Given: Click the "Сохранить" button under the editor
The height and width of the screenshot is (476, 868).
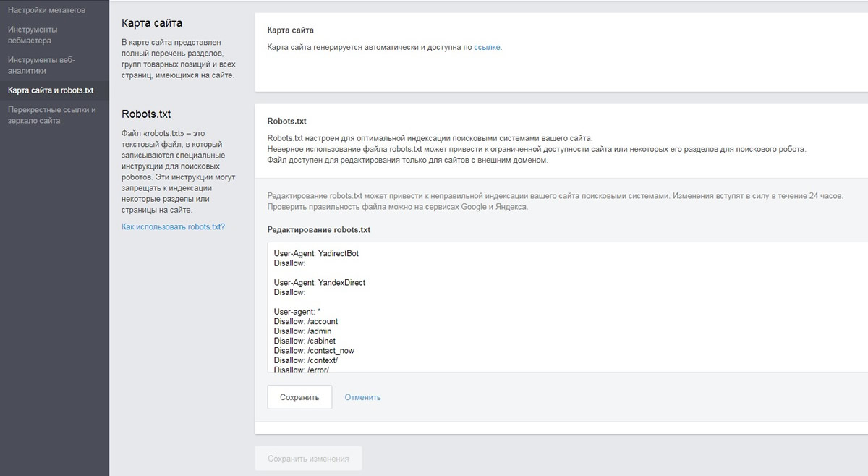Looking at the screenshot, I should (x=299, y=396).
